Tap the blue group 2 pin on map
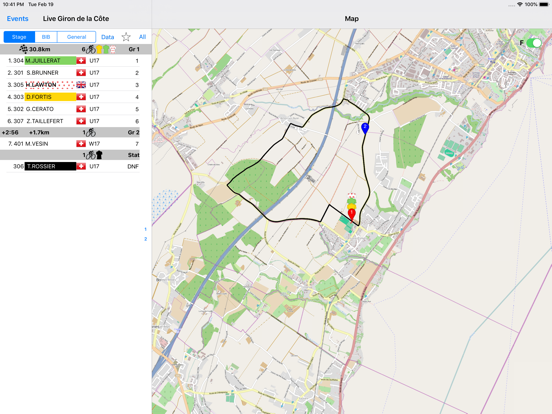The width and height of the screenshot is (552, 414). point(365,127)
